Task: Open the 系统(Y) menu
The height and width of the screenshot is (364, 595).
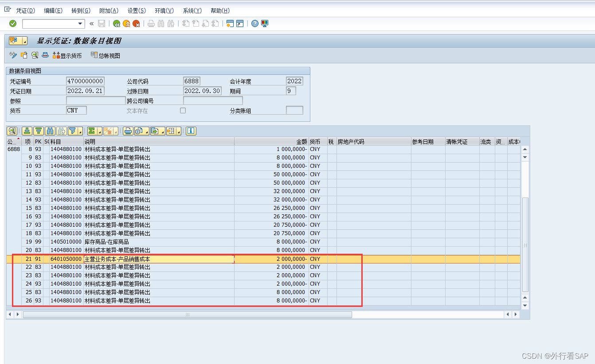Action: click(x=192, y=10)
